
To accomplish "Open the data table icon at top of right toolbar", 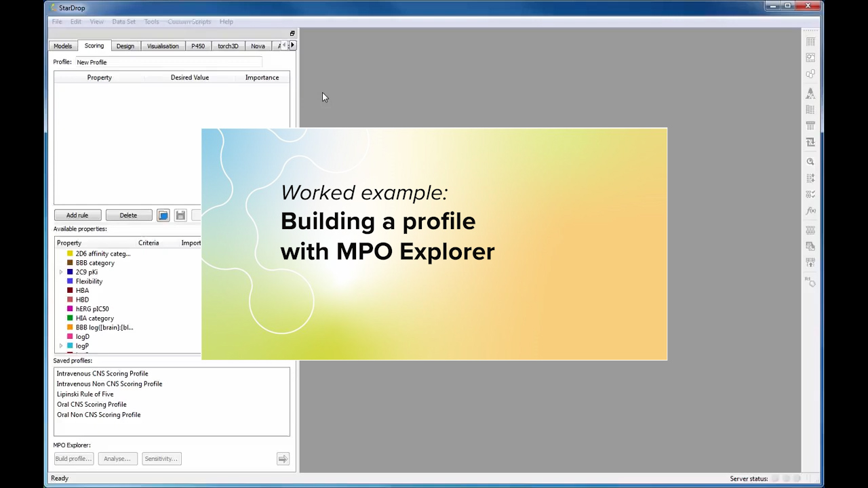I will point(810,41).
